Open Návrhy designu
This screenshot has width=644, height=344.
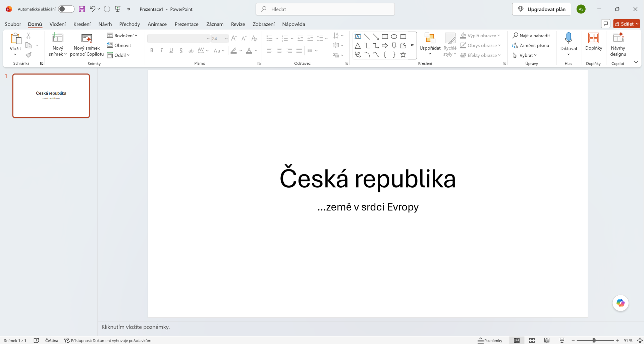(x=618, y=44)
